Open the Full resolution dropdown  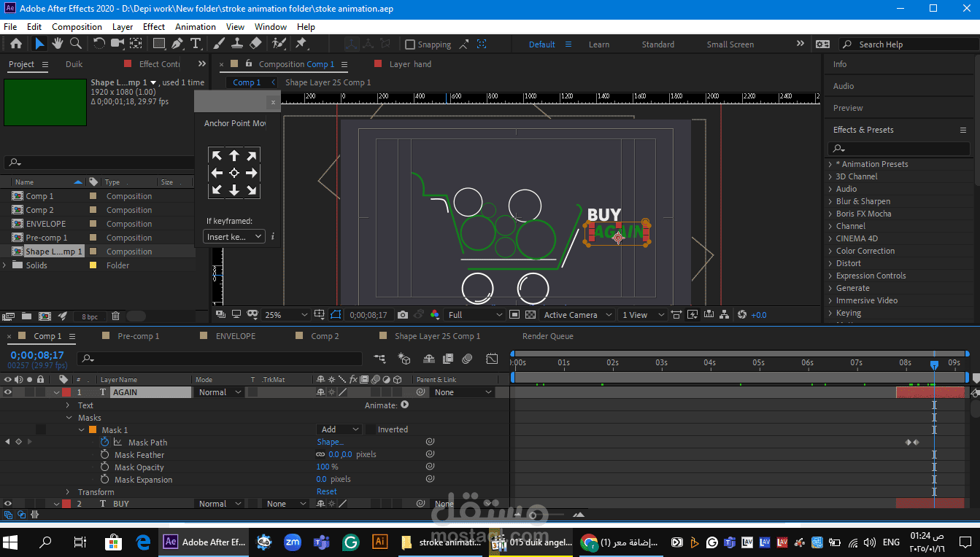pos(475,315)
